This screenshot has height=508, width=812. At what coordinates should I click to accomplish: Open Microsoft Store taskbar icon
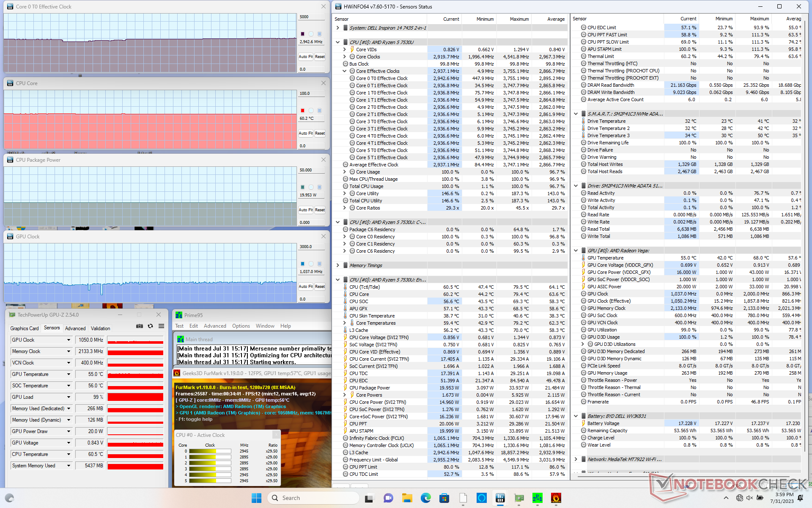(444, 498)
